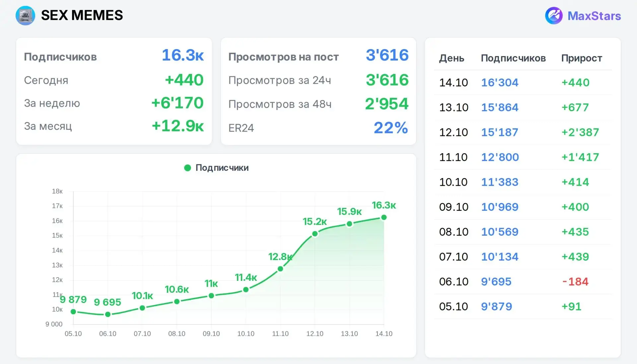Click the Подписчиков table column header
637x364 pixels.
coord(513,58)
